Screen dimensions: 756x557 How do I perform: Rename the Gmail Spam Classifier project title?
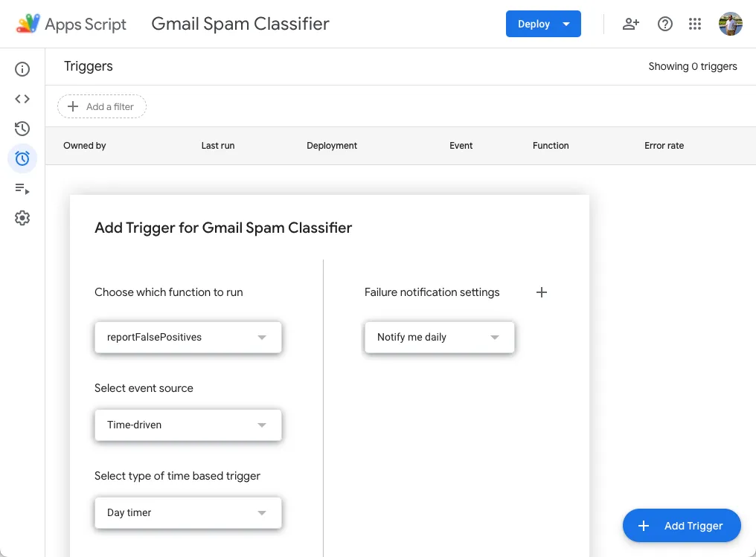[x=240, y=23]
